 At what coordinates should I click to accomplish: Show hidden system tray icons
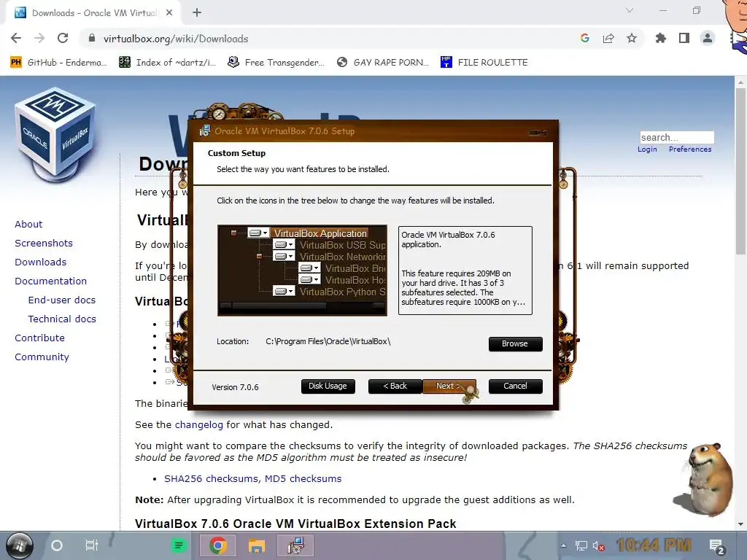564,545
